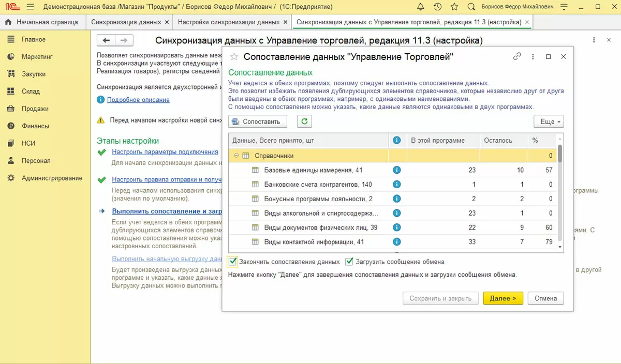Copy link using the dialog's chain icon
621x364 pixels.
click(x=516, y=57)
